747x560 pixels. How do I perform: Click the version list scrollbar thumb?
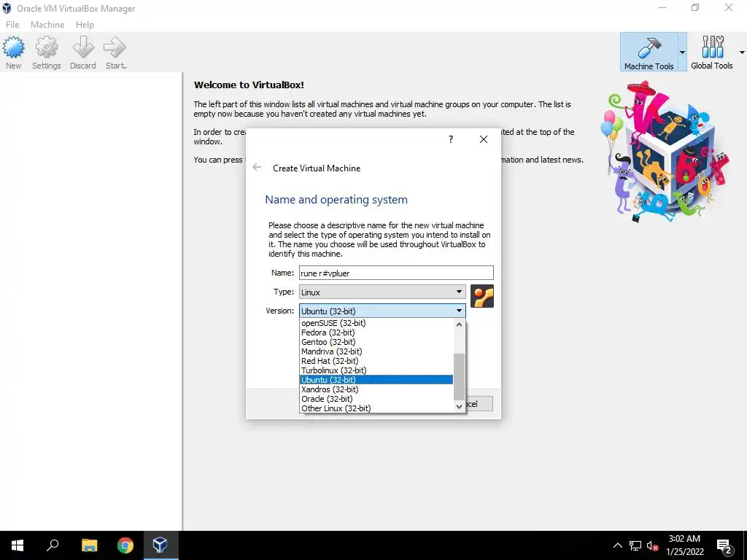tap(460, 377)
